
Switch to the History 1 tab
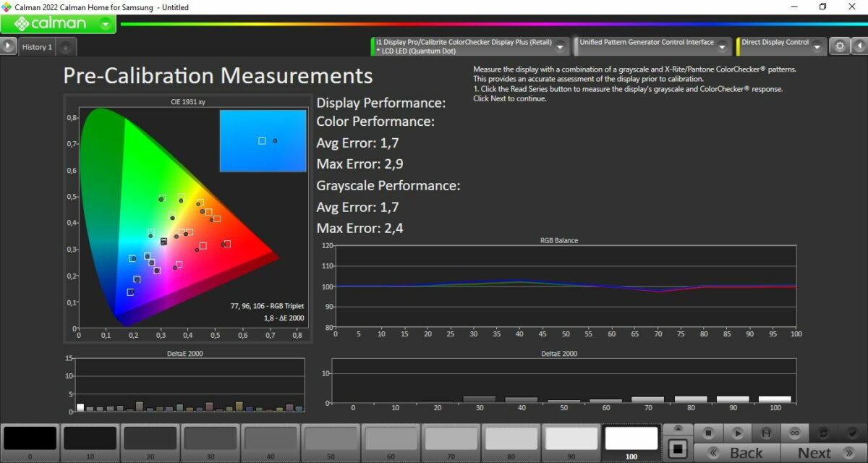[x=37, y=48]
